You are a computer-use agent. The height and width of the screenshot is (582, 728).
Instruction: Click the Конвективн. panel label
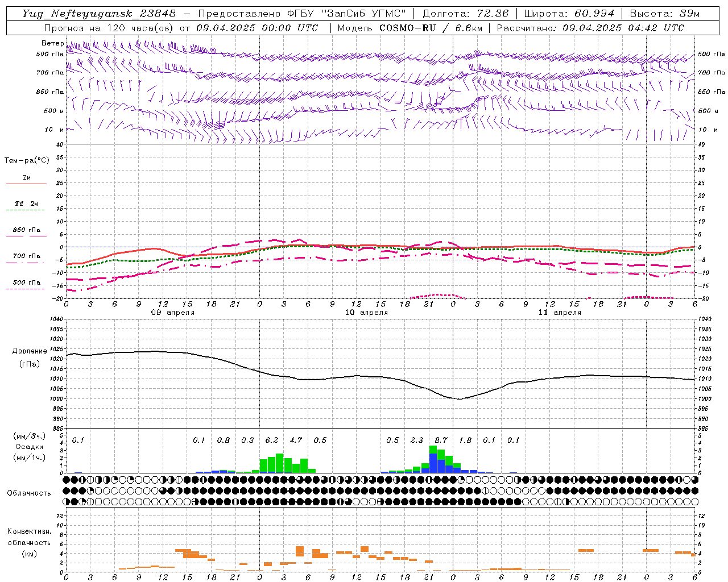29,531
